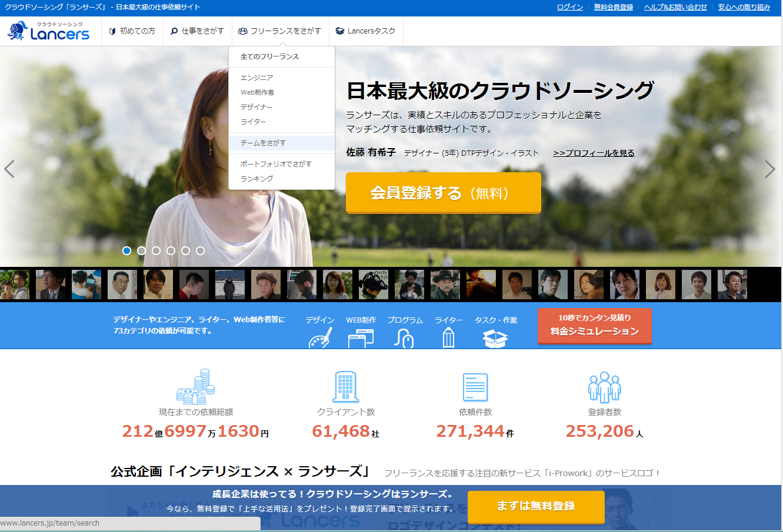783x532 pixels.
Task: Open the フリーランスをさがす menu
Action: (279, 31)
